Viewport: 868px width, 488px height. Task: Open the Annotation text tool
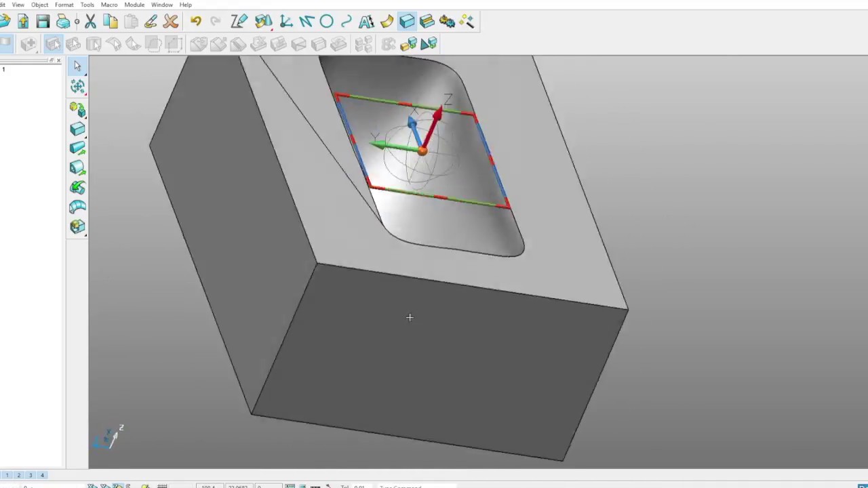coord(366,22)
